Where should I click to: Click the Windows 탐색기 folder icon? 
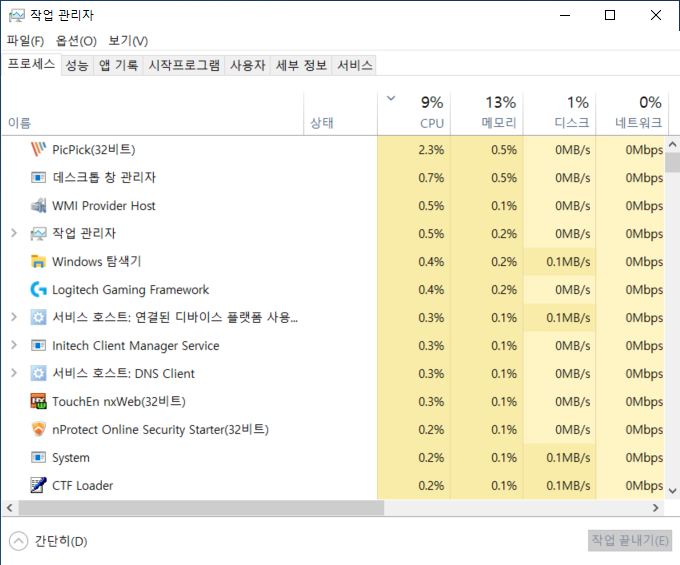coord(38,261)
